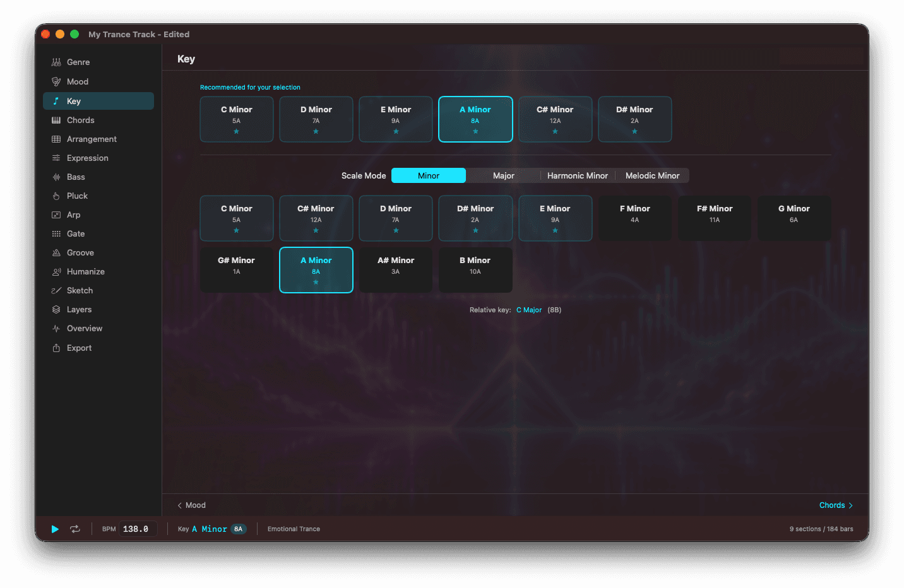Select Harmonic Minor scale mode
Viewport: 904px width, 588px height.
[578, 175]
